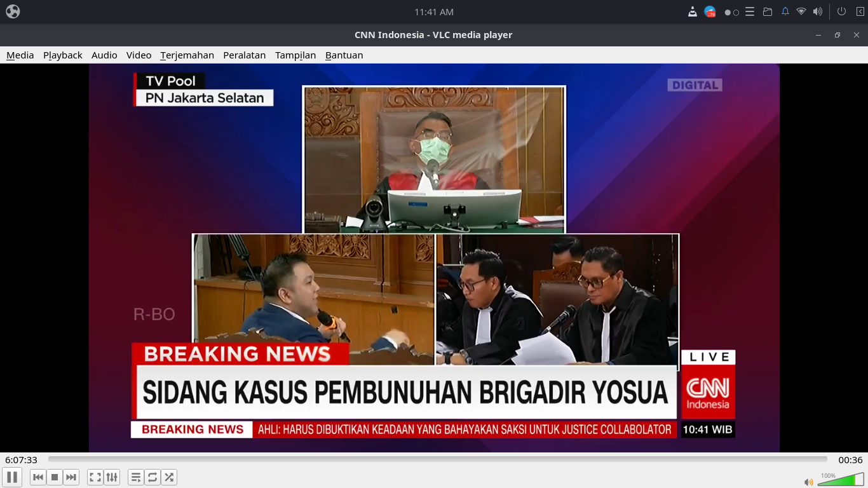Open the Tampilan view menu
Image resolution: width=868 pixels, height=488 pixels.
[x=295, y=55]
